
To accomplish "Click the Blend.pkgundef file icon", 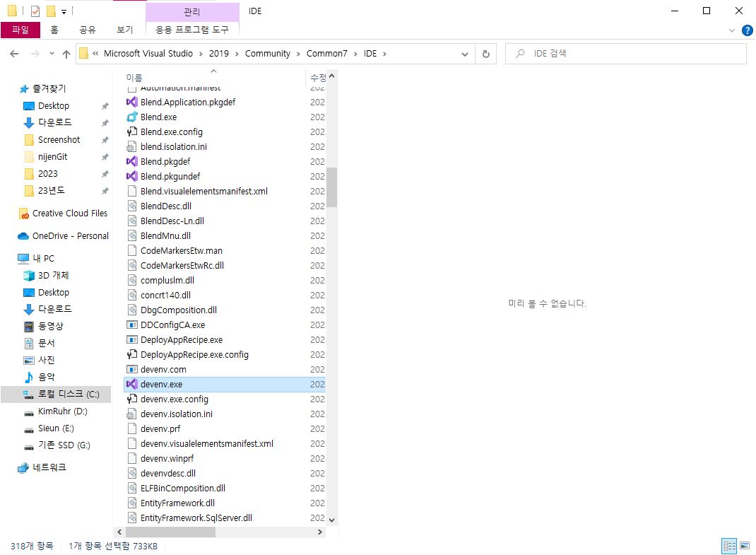I will [131, 176].
